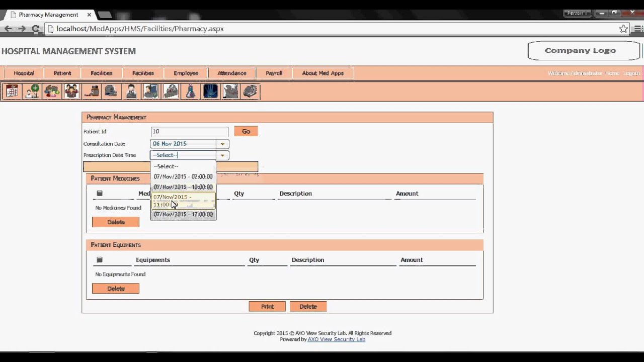Click the toolbar icon right after the X-ray hand

230,92
